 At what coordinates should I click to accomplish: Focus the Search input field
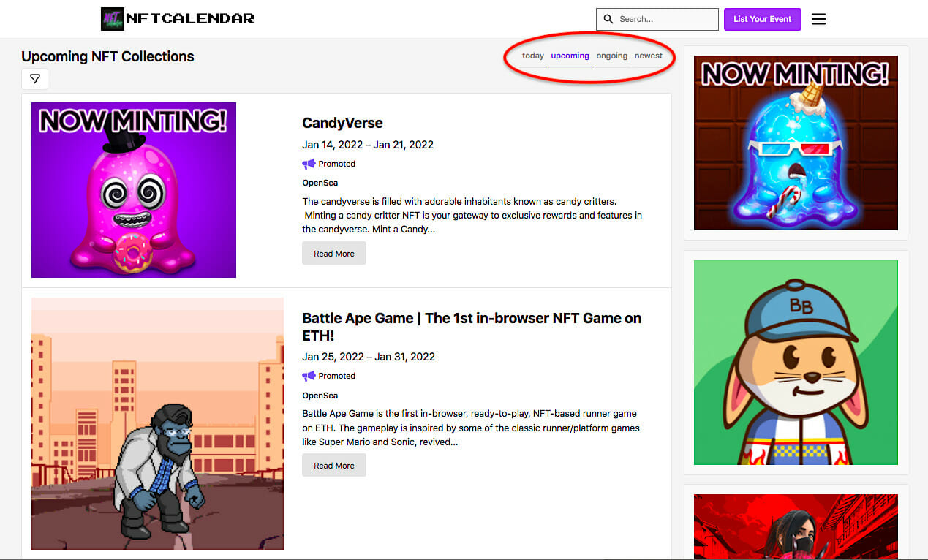tap(657, 19)
